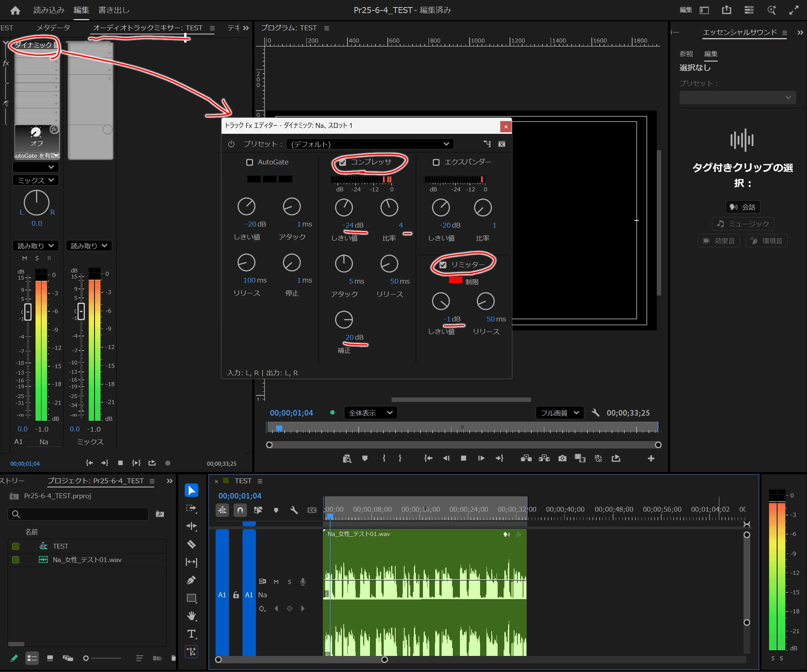
Task: Uncheck the コンプレッサ checkbox
Action: click(x=342, y=162)
